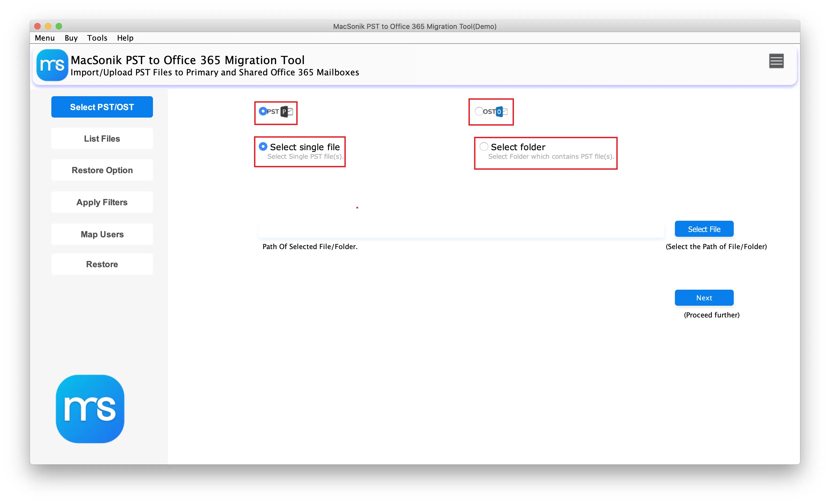830x504 pixels.
Task: Close the migration tool window
Action: point(38,26)
